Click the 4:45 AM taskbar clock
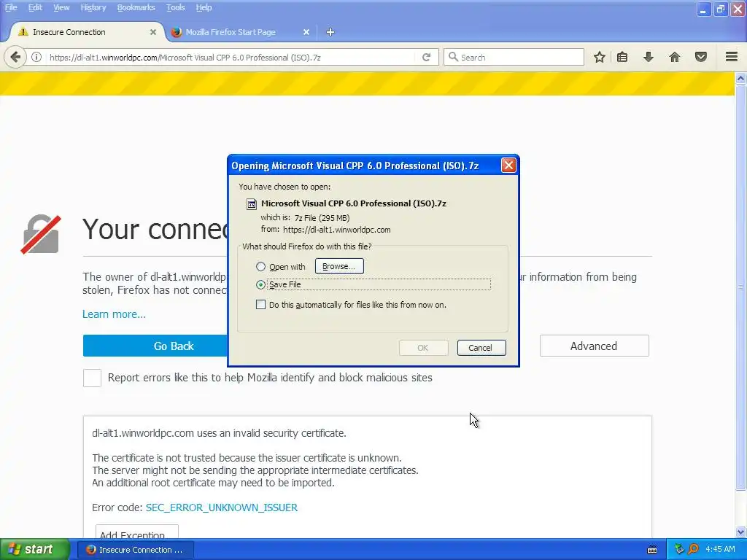The height and width of the screenshot is (560, 747). [x=720, y=550]
